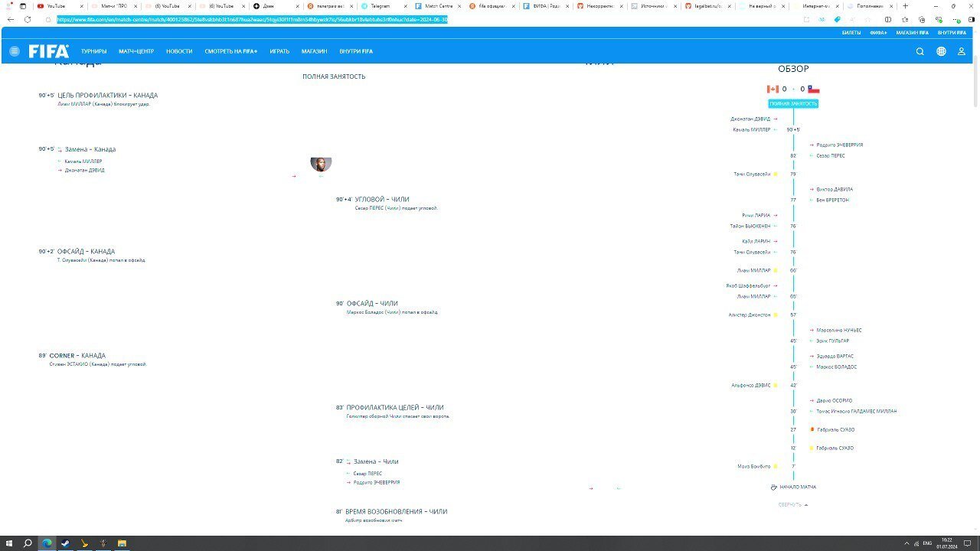This screenshot has width=980, height=551.
Task: Open the site search magnifier
Action: click(920, 51)
